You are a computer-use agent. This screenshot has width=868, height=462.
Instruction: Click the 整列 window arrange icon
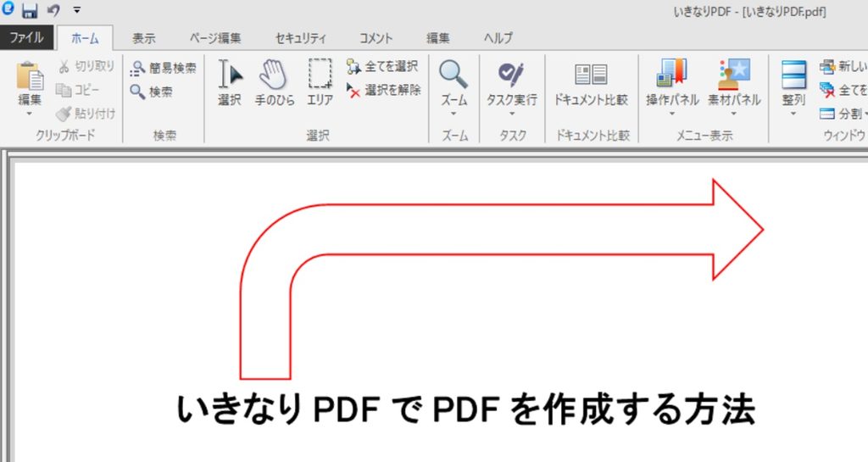(x=793, y=75)
